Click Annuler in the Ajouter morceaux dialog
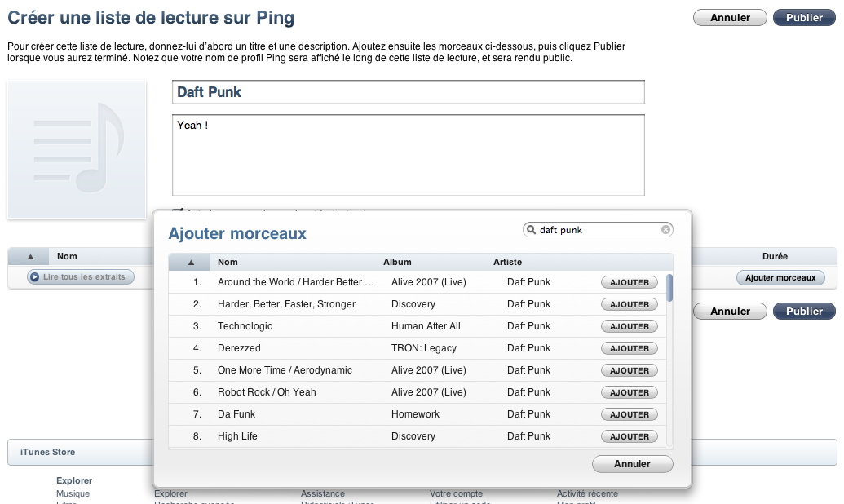Image resolution: width=844 pixels, height=504 pixels. click(633, 464)
